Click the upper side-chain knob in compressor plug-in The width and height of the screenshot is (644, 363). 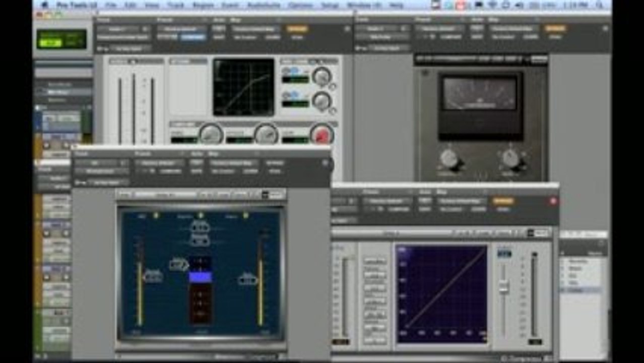pyautogui.click(x=321, y=76)
